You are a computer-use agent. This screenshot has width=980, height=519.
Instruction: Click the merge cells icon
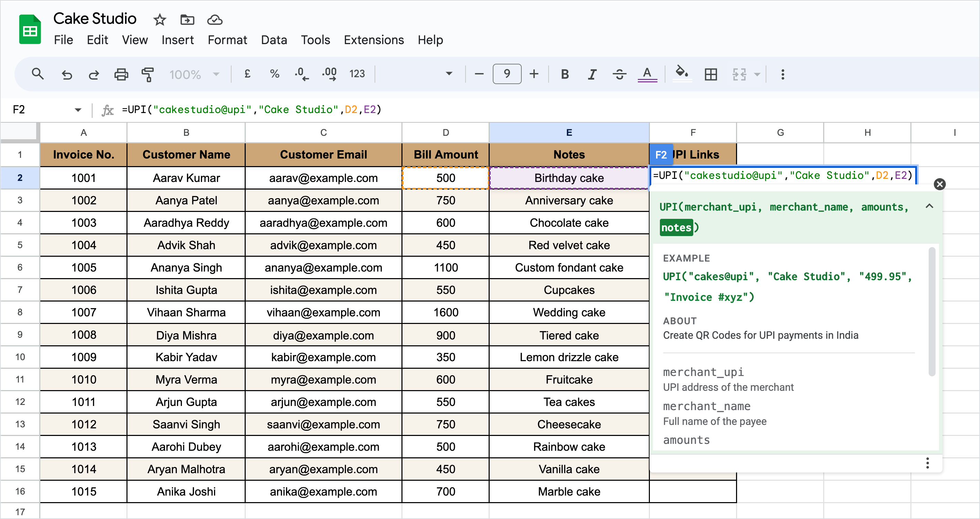coord(739,74)
